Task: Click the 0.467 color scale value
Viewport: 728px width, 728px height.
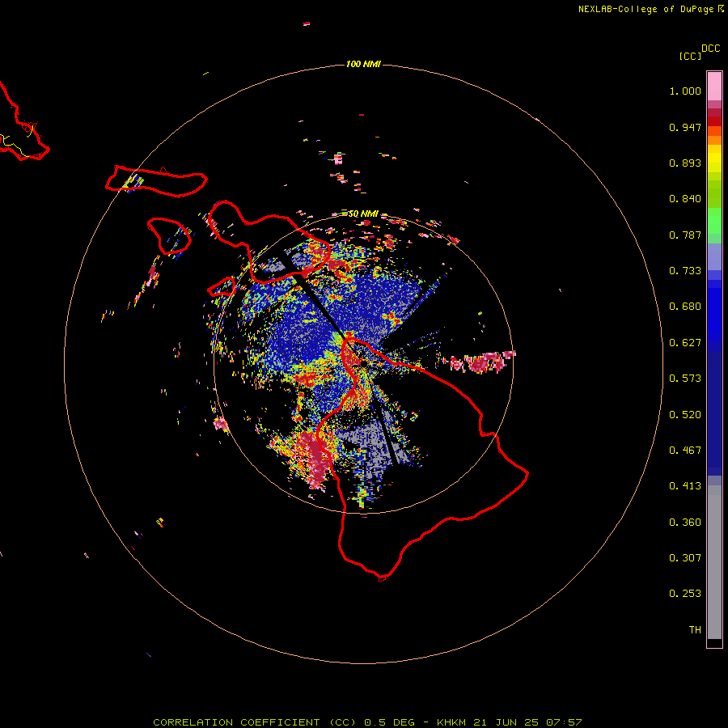Action: tap(685, 451)
